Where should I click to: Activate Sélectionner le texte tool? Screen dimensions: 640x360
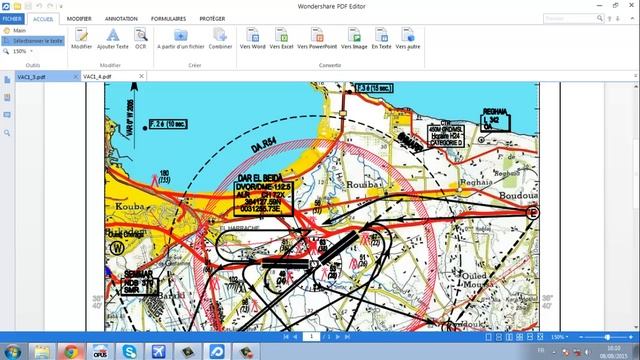[33, 41]
